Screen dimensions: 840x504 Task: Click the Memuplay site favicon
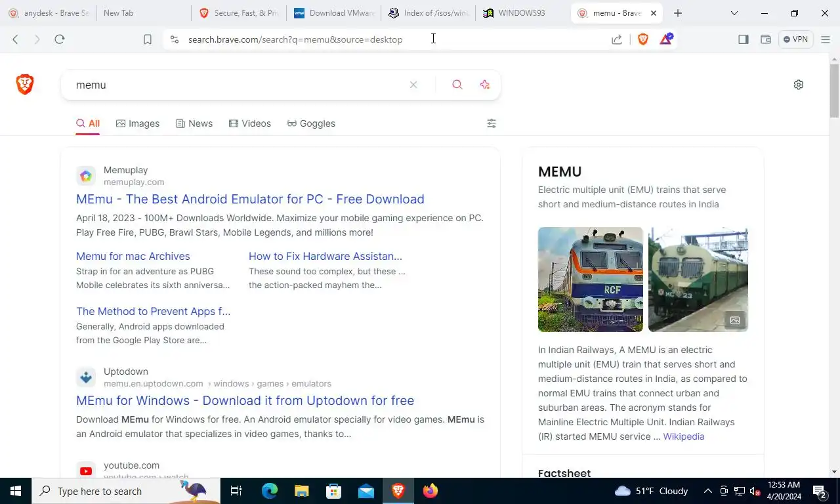86,176
